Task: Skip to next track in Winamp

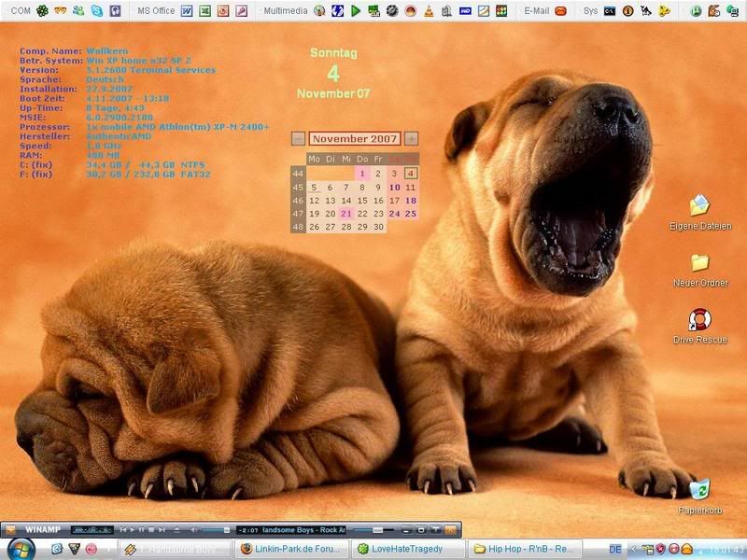Action: 163,530
